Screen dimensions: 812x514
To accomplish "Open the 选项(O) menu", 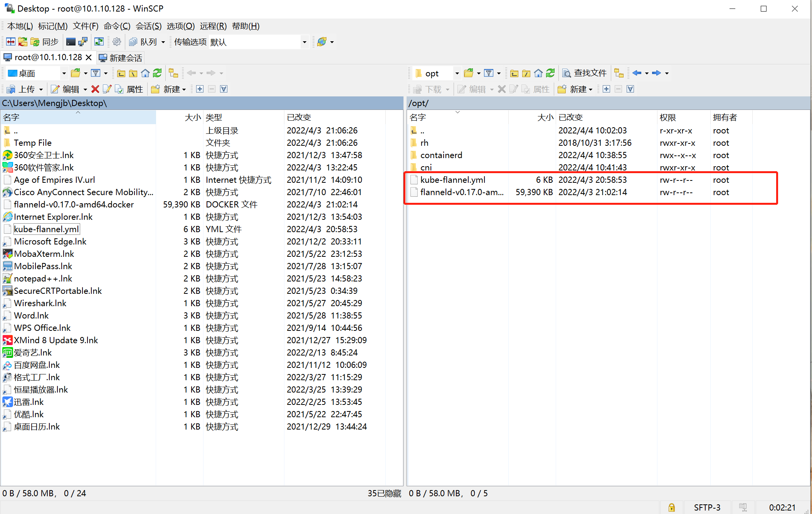I will click(181, 26).
